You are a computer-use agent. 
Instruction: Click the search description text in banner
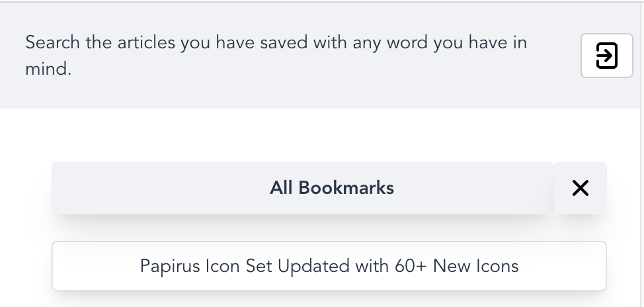[276, 56]
